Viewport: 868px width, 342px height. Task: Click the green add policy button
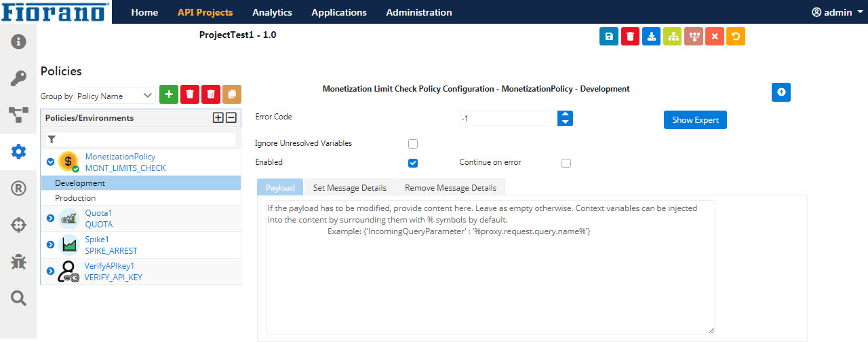pos(169,95)
